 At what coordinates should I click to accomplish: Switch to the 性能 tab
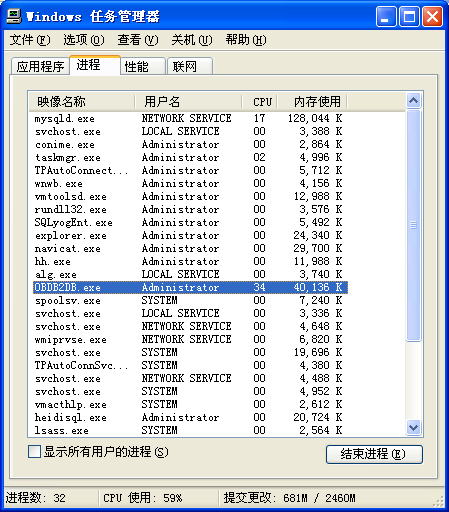click(x=143, y=66)
